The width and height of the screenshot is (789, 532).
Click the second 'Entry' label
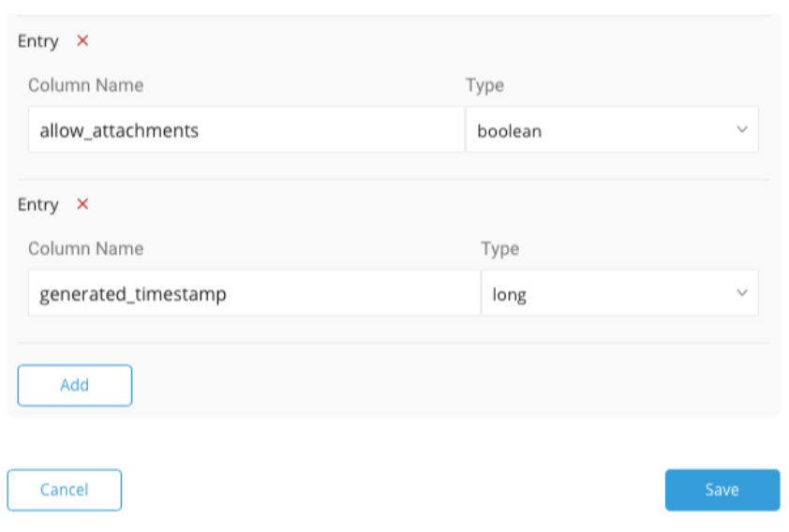pyautogui.click(x=38, y=204)
